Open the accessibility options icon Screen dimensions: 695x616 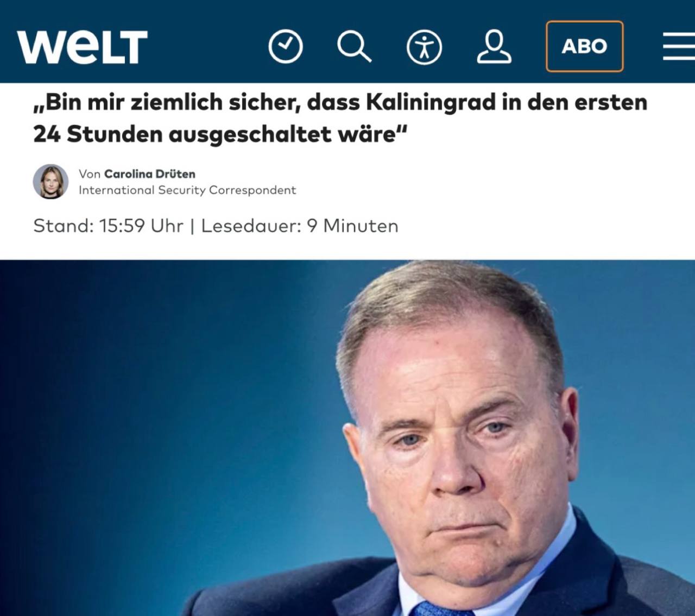(424, 47)
